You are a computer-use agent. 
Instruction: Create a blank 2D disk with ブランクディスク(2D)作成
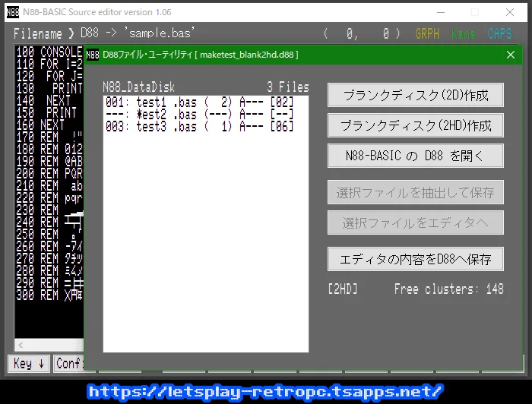tap(415, 95)
